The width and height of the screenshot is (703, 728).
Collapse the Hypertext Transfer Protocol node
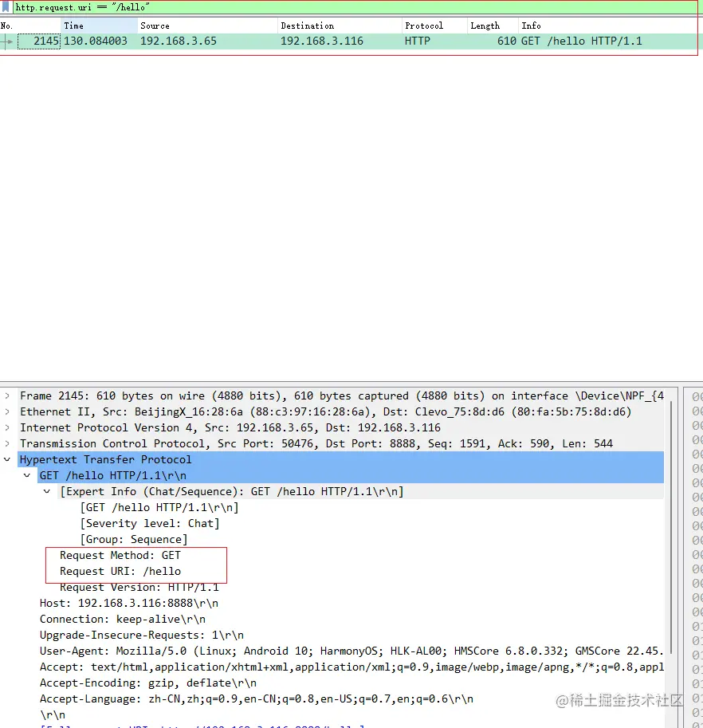(7, 459)
